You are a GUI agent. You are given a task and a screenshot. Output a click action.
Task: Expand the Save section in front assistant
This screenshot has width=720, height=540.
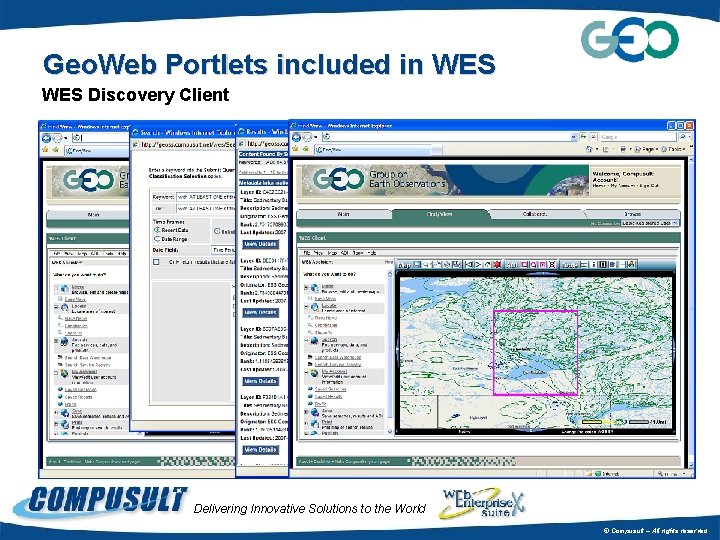tap(306, 412)
